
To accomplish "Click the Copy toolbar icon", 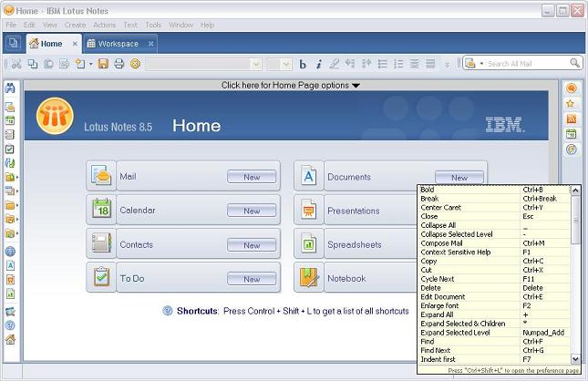I will [33, 64].
